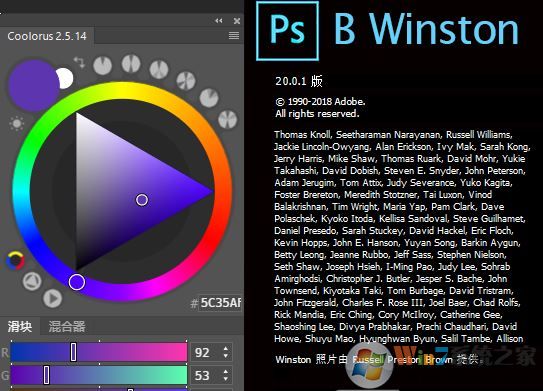Increase the G value with up stepper
Viewport: 543px width, 391px height.
[x=226, y=371]
